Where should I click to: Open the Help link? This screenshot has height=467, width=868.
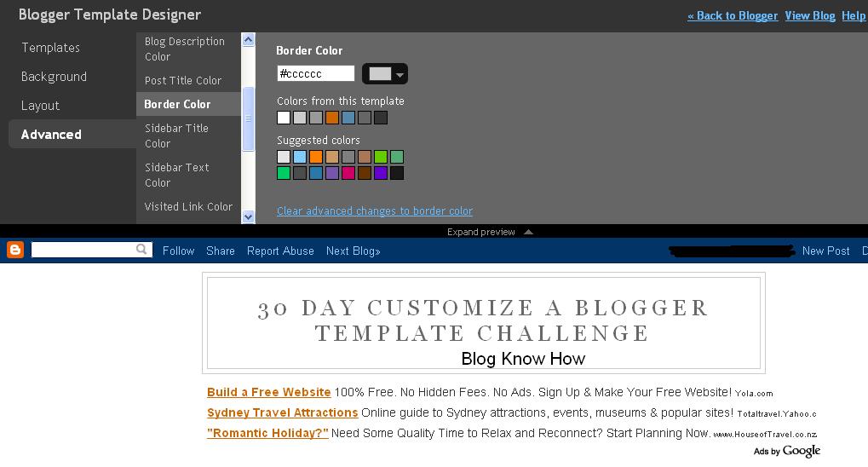click(x=854, y=15)
